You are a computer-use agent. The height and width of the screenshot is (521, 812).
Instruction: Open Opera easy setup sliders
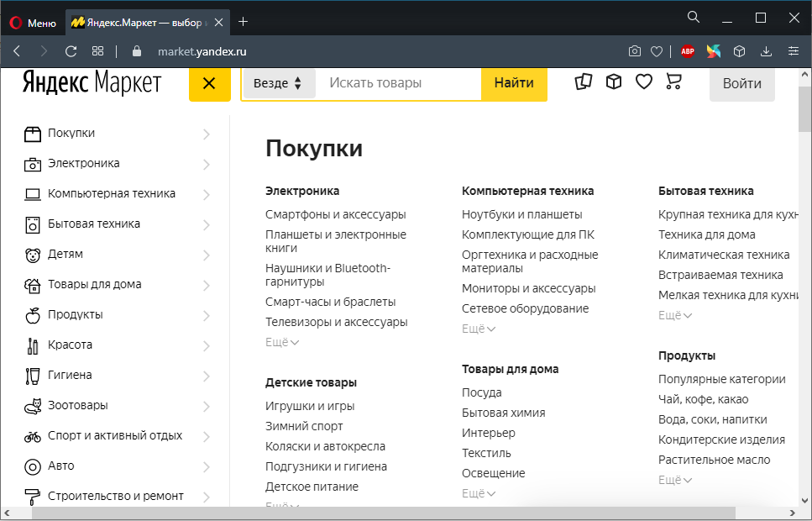click(x=794, y=50)
